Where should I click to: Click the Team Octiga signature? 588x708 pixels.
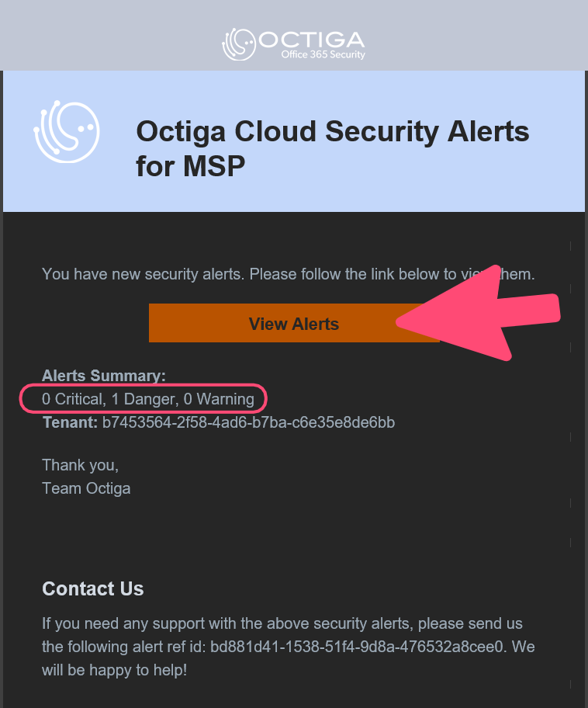(86, 488)
